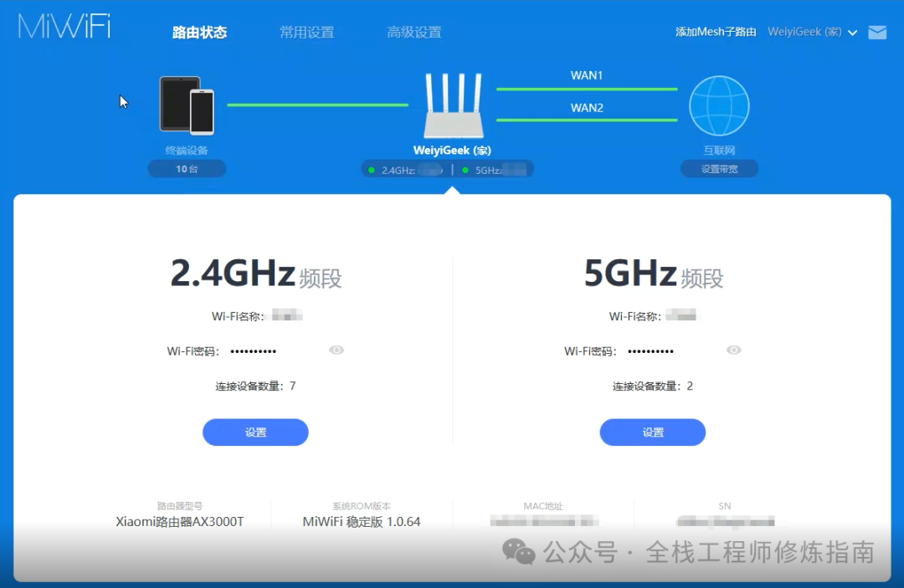Open 高级设置 tab
Screen dimensions: 904x588
coord(414,33)
